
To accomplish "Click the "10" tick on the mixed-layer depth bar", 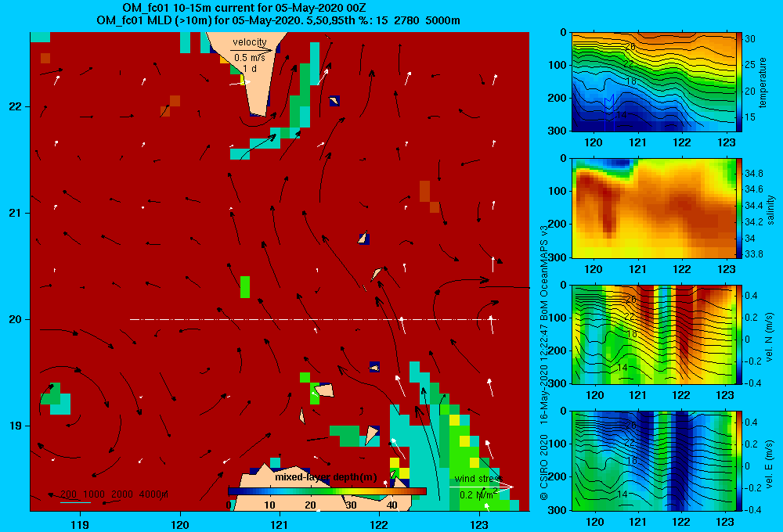I will coord(269,505).
